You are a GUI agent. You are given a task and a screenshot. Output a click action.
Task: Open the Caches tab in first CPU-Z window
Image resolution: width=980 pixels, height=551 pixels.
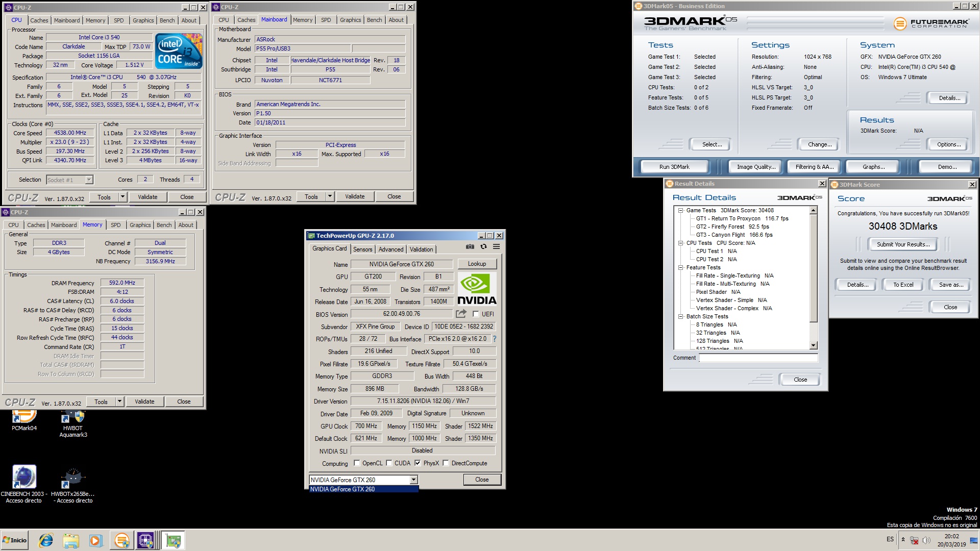pos(39,20)
